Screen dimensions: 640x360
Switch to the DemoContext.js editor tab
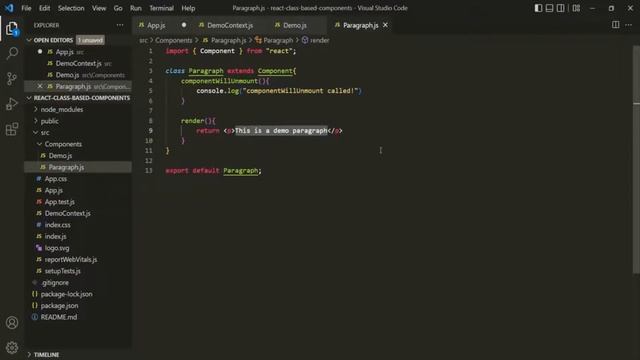pyautogui.click(x=230, y=25)
